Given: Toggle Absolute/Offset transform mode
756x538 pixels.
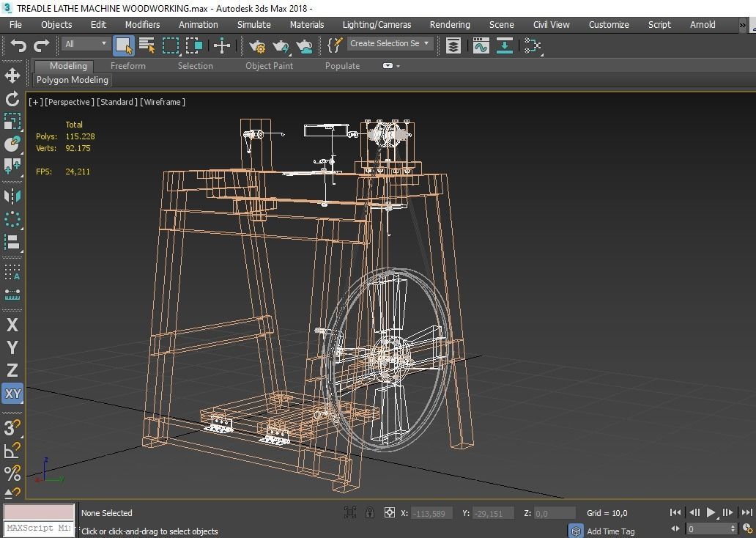Looking at the screenshot, I should 389,512.
